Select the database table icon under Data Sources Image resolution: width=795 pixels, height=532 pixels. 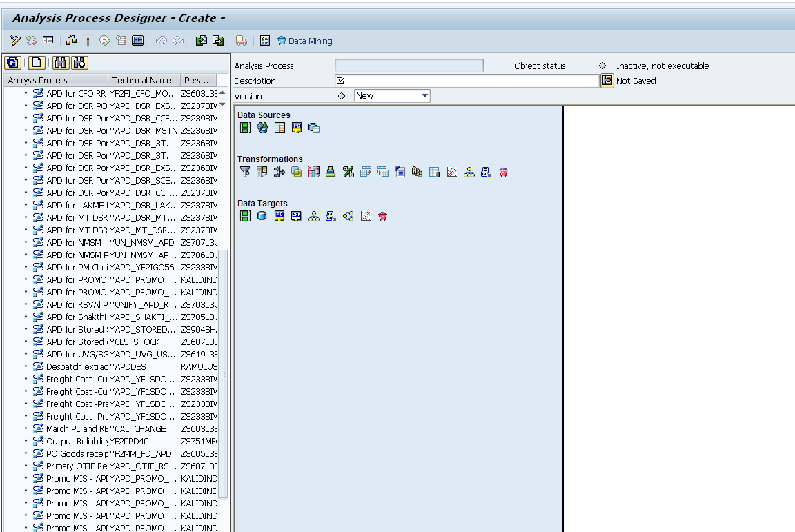click(314, 128)
